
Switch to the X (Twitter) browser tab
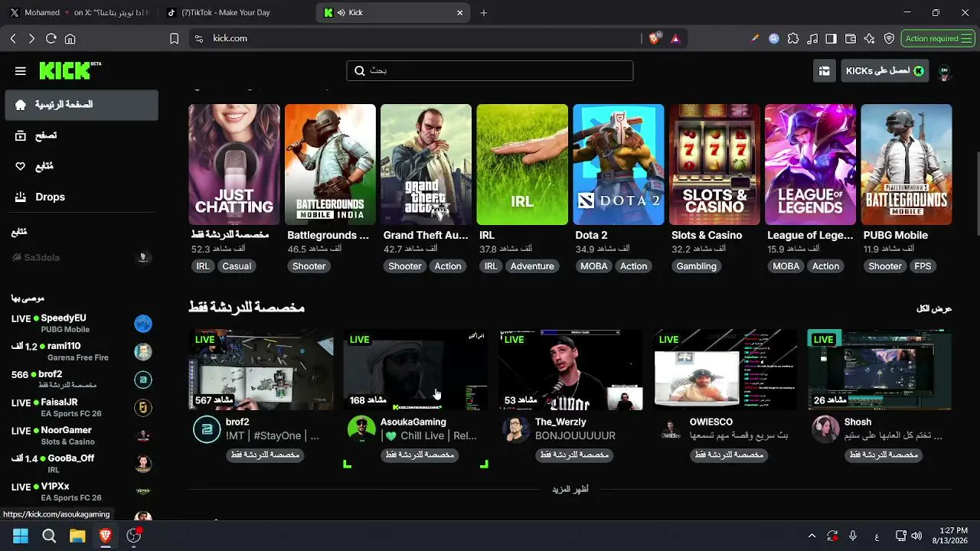(x=78, y=13)
